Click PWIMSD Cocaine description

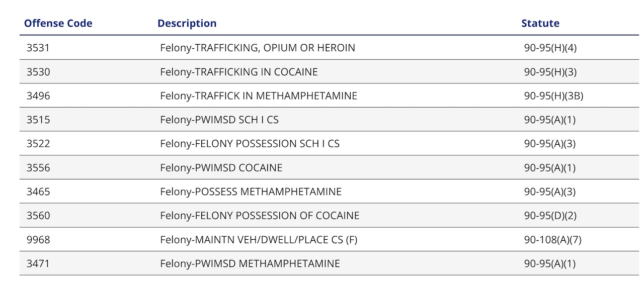tap(221, 167)
